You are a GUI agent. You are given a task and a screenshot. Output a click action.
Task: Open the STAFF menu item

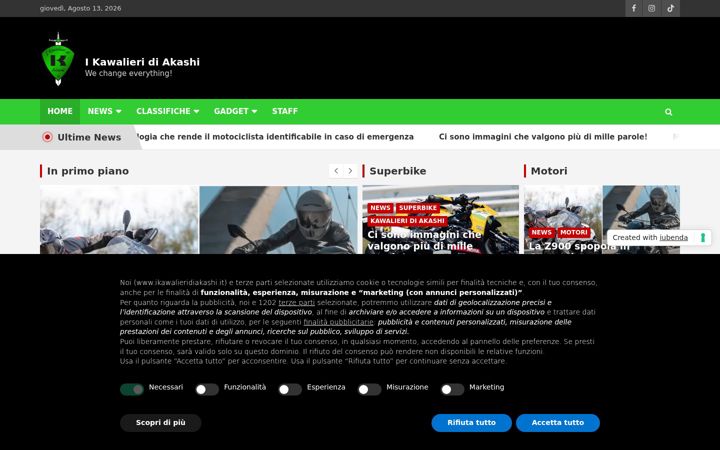[285, 111]
